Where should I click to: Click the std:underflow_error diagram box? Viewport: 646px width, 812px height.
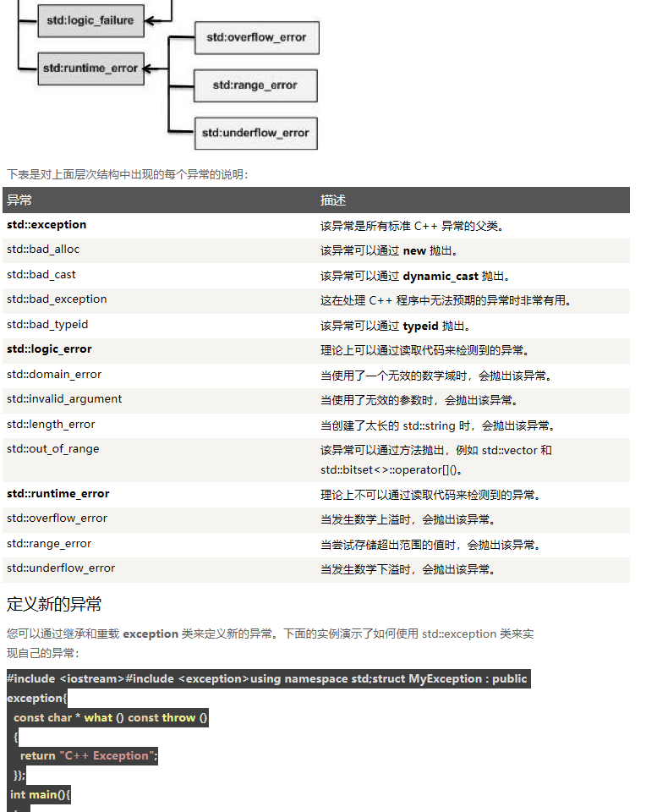pyautogui.click(x=255, y=133)
